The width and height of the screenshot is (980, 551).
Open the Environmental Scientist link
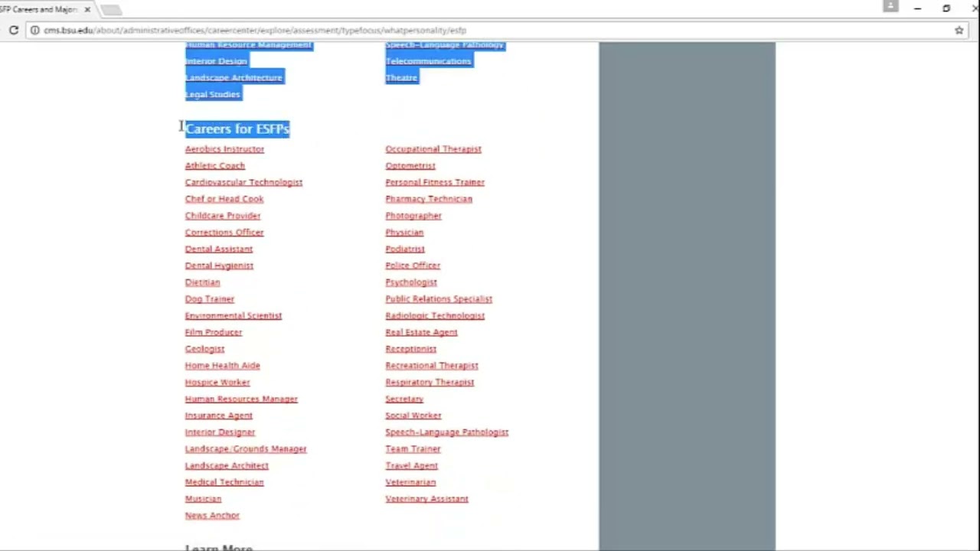coord(233,315)
